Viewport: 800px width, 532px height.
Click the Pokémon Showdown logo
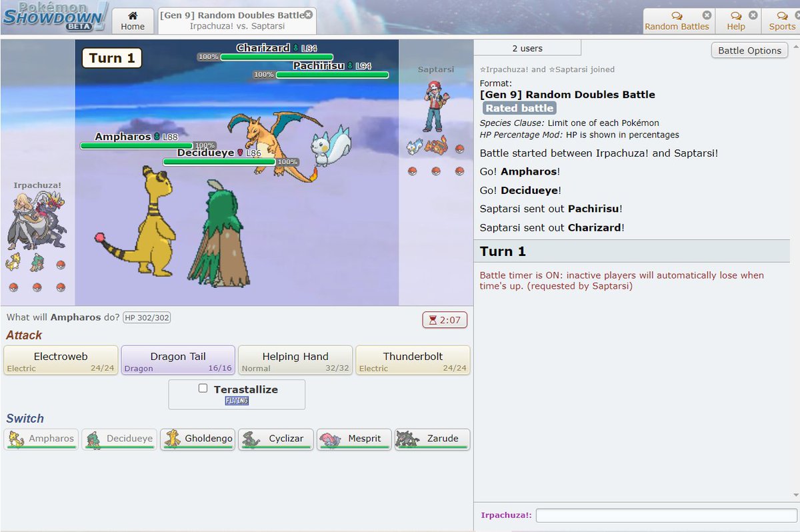[x=54, y=17]
